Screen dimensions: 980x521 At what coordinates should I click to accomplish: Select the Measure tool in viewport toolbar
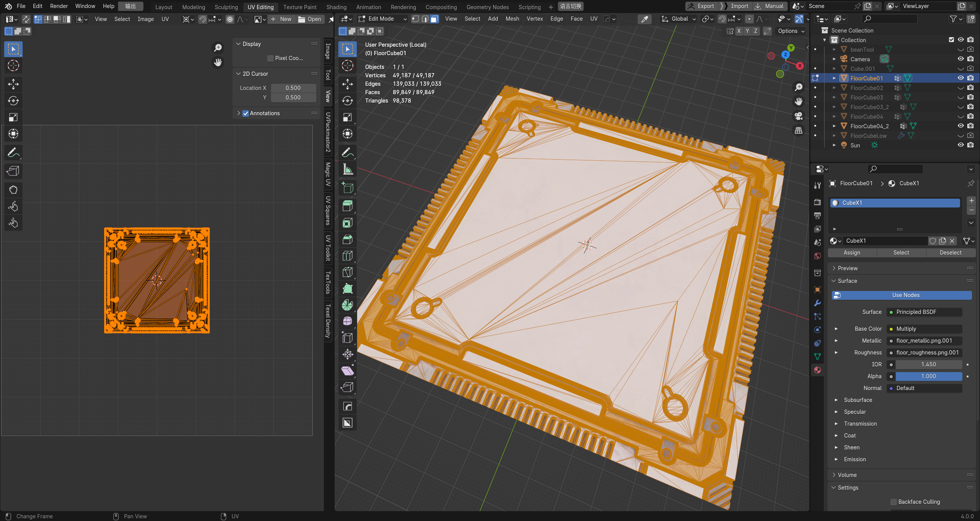[347, 170]
